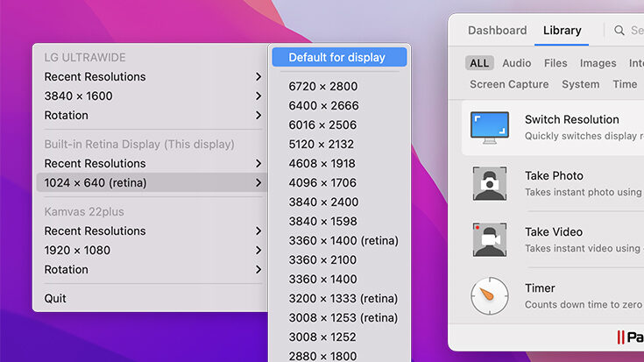644x362 pixels.
Task: Open the Take Video action title
Action: (554, 232)
